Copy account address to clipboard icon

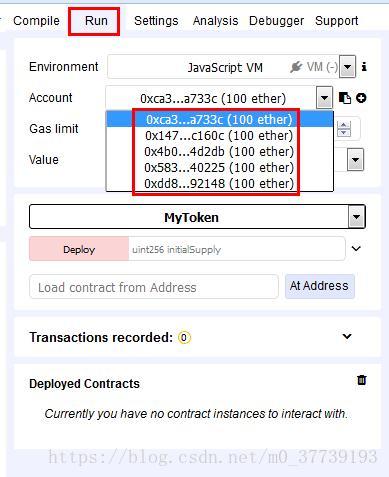[x=344, y=98]
